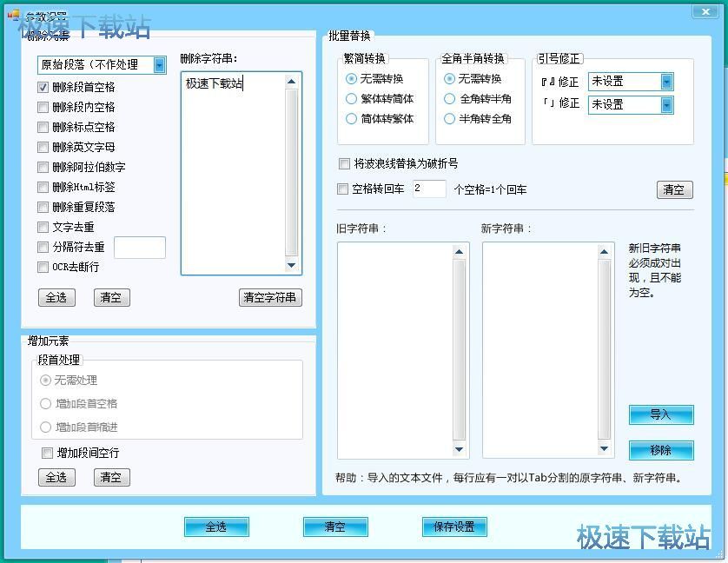Image resolution: width=728 pixels, height=563 pixels.
Task: Tick the 删除英文字母 option
Action: point(43,147)
